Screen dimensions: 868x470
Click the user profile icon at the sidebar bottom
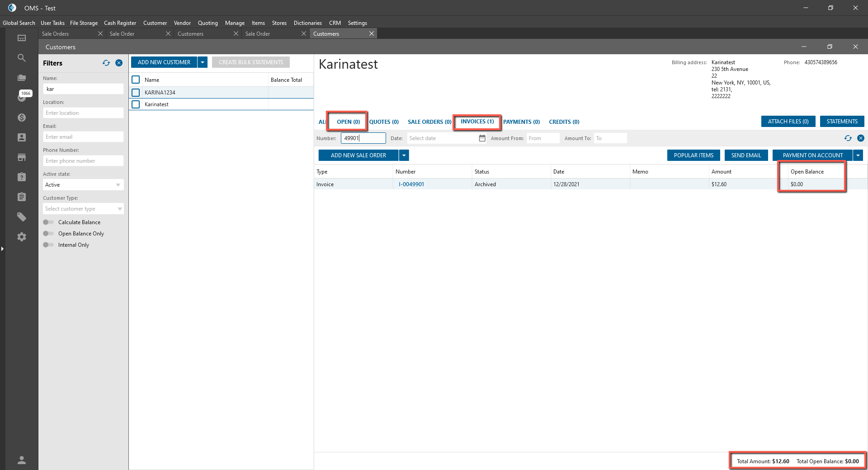(x=22, y=460)
